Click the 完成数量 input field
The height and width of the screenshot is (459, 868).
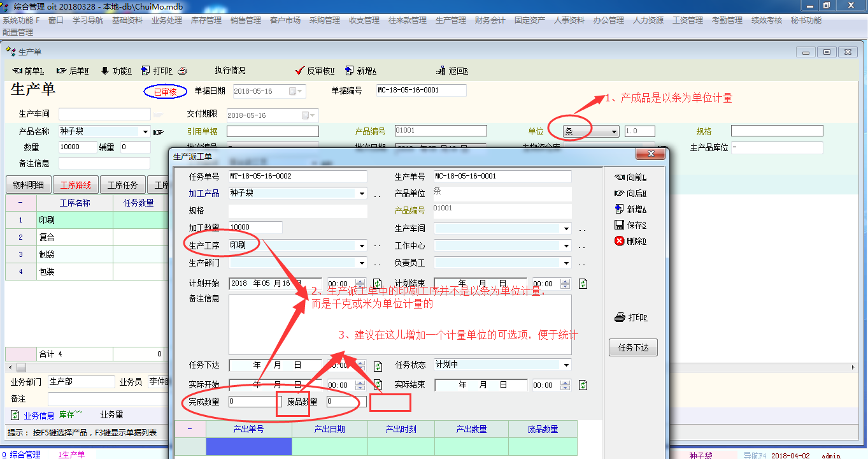coord(253,402)
